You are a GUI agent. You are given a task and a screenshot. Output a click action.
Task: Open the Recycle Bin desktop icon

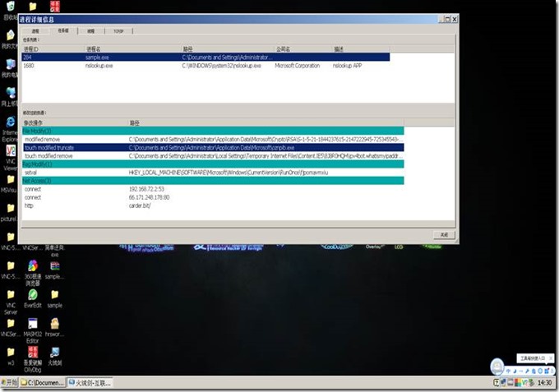tap(10, 10)
